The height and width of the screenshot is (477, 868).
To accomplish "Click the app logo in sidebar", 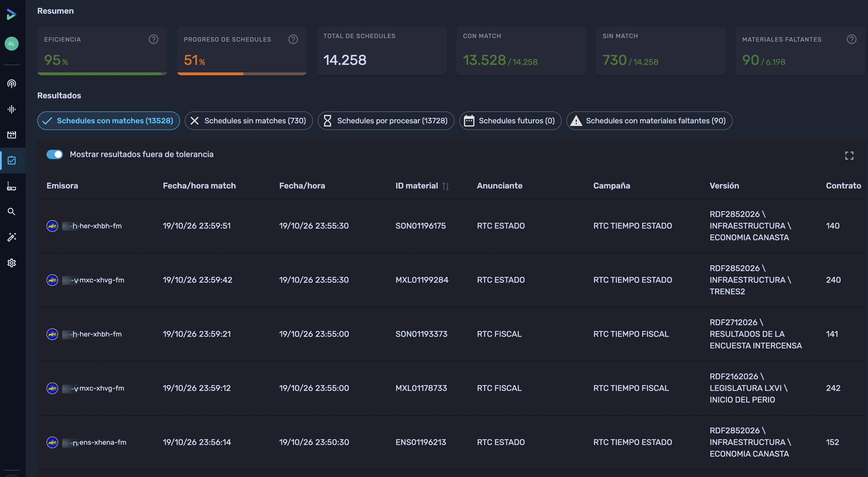I will pos(12,14).
